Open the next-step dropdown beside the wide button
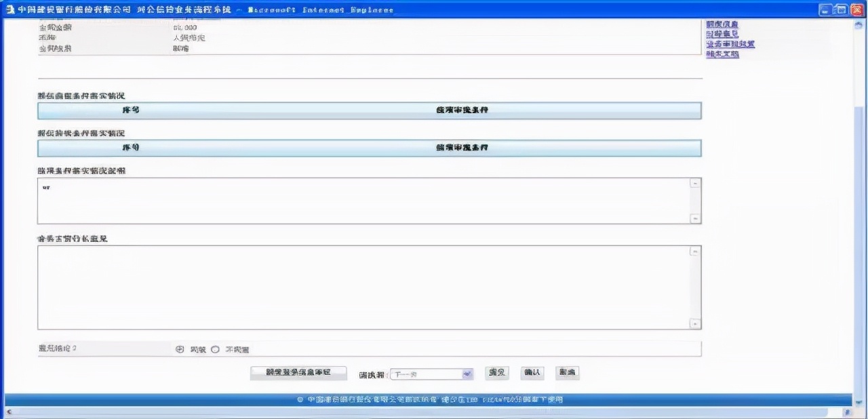Image resolution: width=868 pixels, height=419 pixels. [431, 374]
